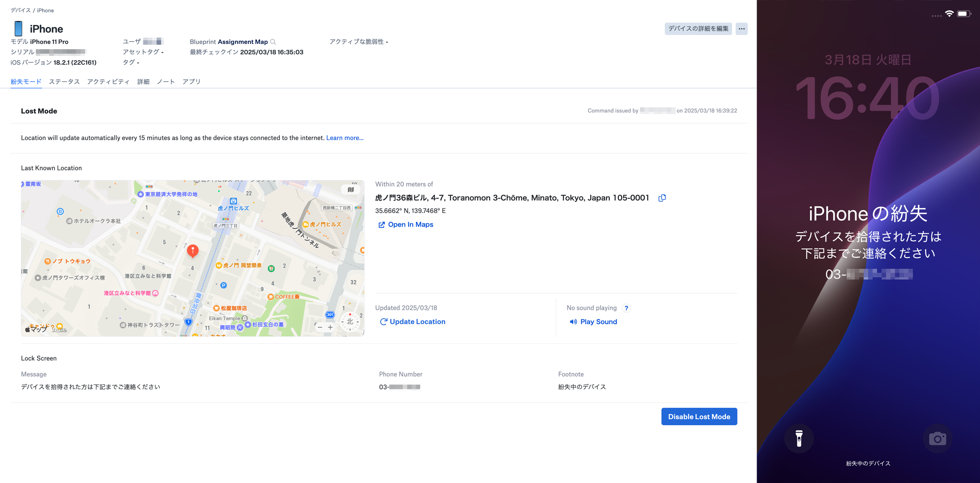Screen dimensions: 980x483
Task: Open the three-dot more actions menu
Action: click(741, 29)
